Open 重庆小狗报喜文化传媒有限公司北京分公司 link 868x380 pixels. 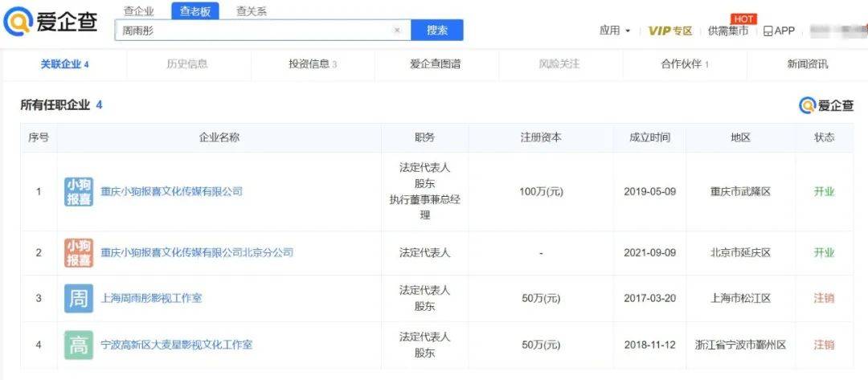point(197,253)
